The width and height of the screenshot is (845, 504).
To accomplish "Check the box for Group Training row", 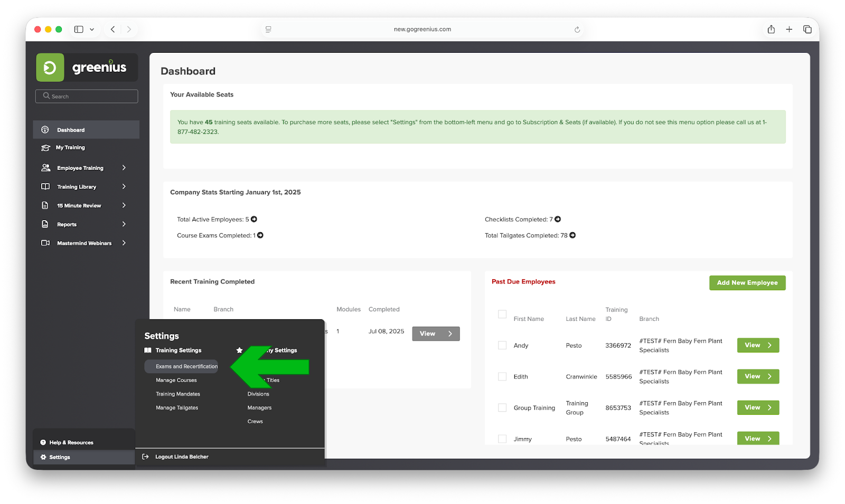I will pyautogui.click(x=502, y=408).
